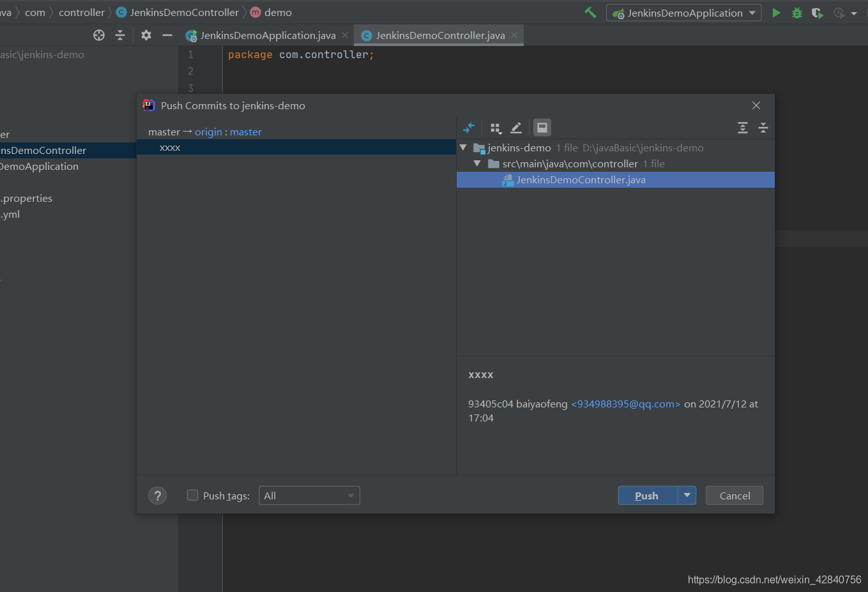Run with Coverage shield icon
Viewport: 868px width, 592px height.
[817, 13]
